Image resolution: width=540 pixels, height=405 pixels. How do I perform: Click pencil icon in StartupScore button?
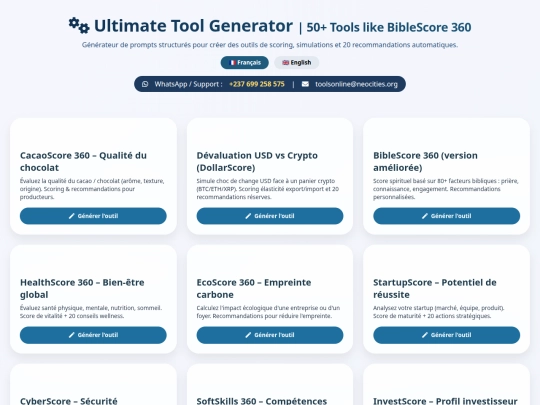click(x=425, y=335)
